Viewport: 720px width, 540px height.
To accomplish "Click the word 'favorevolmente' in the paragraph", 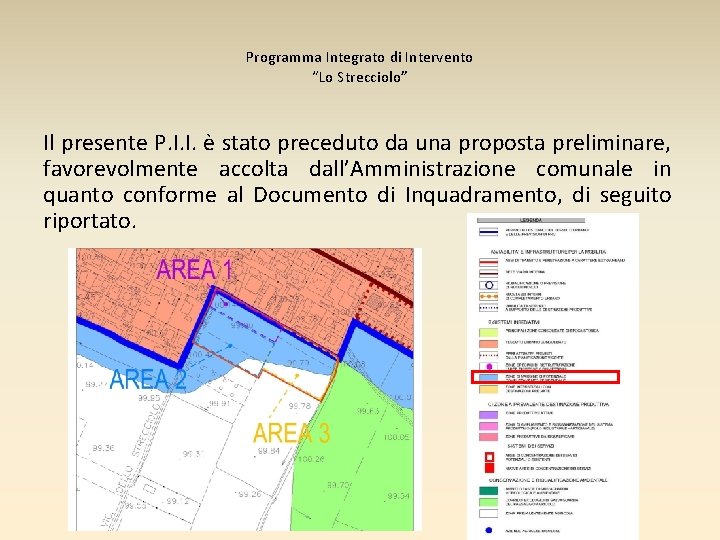I will (120, 169).
